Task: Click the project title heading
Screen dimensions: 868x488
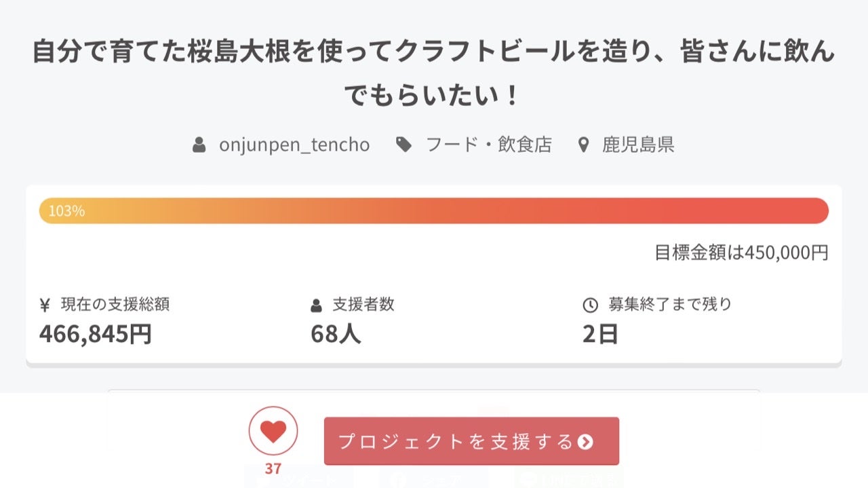Action: coord(434,73)
